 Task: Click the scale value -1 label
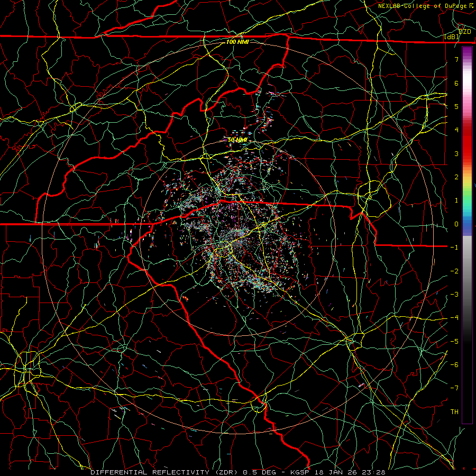454,248
